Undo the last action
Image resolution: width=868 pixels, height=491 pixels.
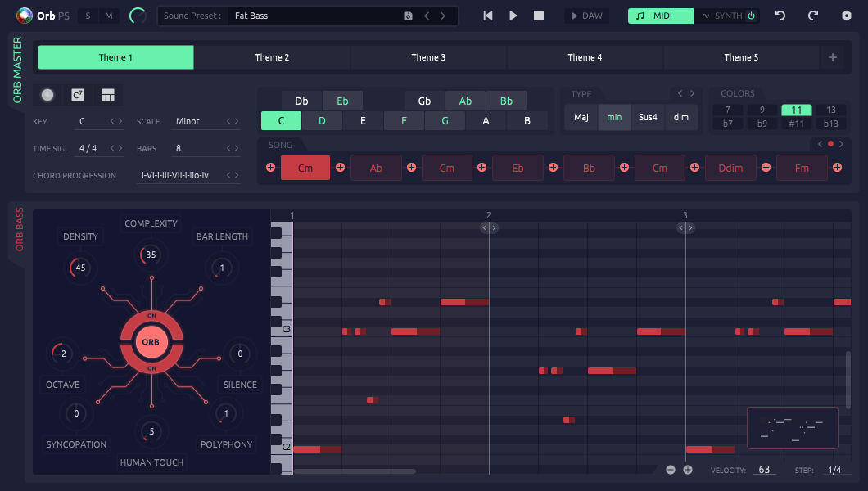[x=780, y=16]
